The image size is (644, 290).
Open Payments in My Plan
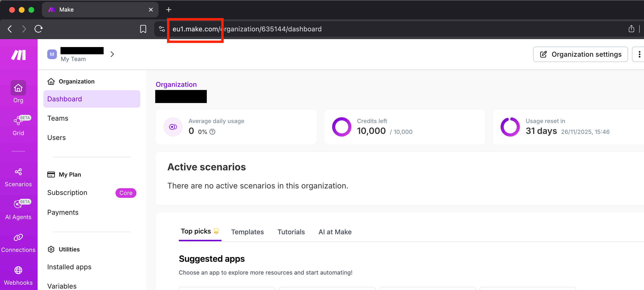pos(63,212)
